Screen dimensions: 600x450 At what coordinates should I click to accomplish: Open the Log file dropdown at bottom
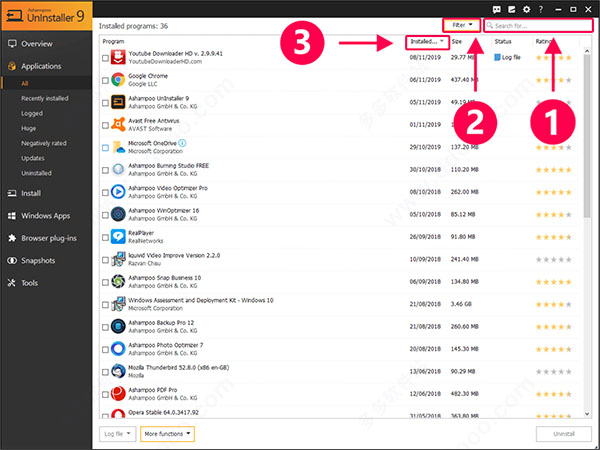117,434
